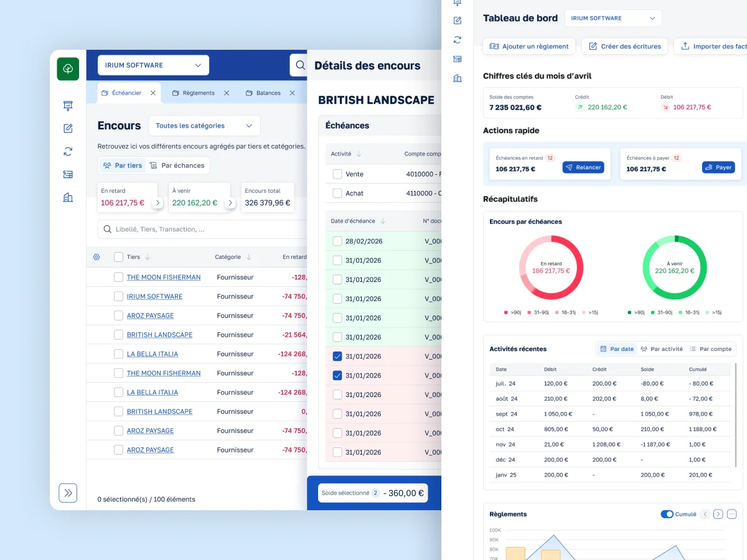Sort by Date d'échéance column arrow
747x560 pixels.
pyautogui.click(x=383, y=221)
